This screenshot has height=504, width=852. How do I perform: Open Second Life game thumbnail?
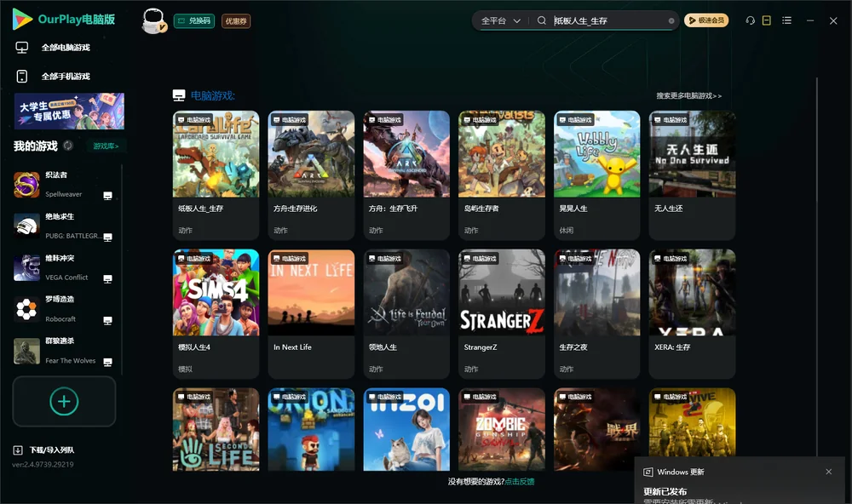216,429
